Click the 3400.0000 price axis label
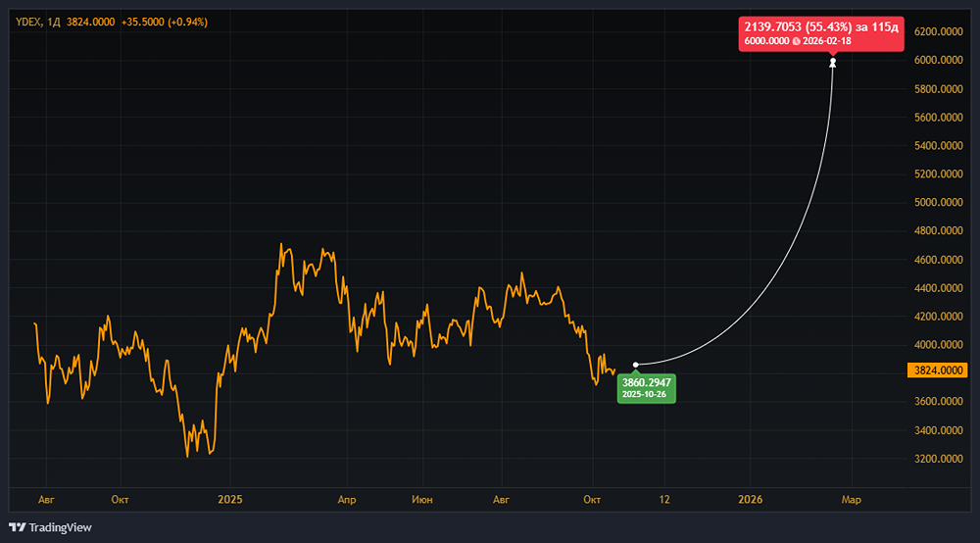980x543 pixels. point(938,430)
